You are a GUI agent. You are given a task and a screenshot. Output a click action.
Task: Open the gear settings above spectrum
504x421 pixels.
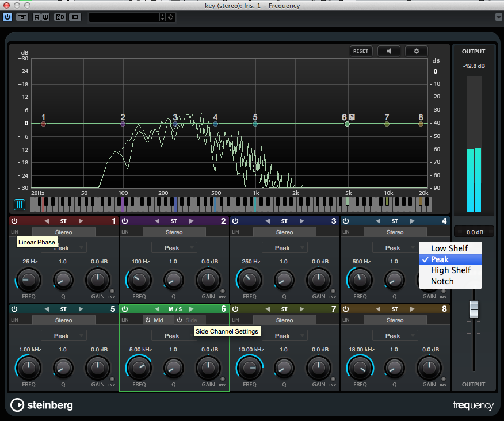416,51
